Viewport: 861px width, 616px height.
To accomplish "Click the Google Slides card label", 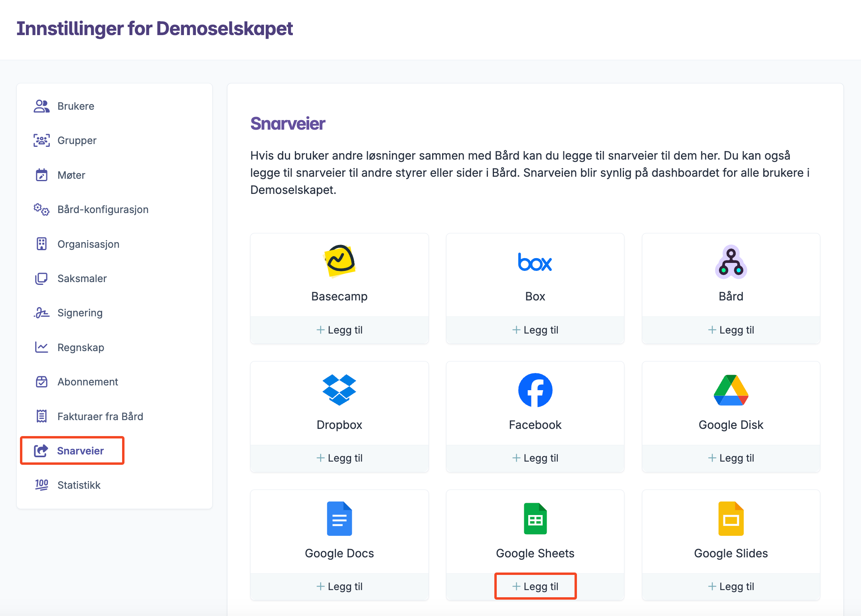I will point(731,553).
